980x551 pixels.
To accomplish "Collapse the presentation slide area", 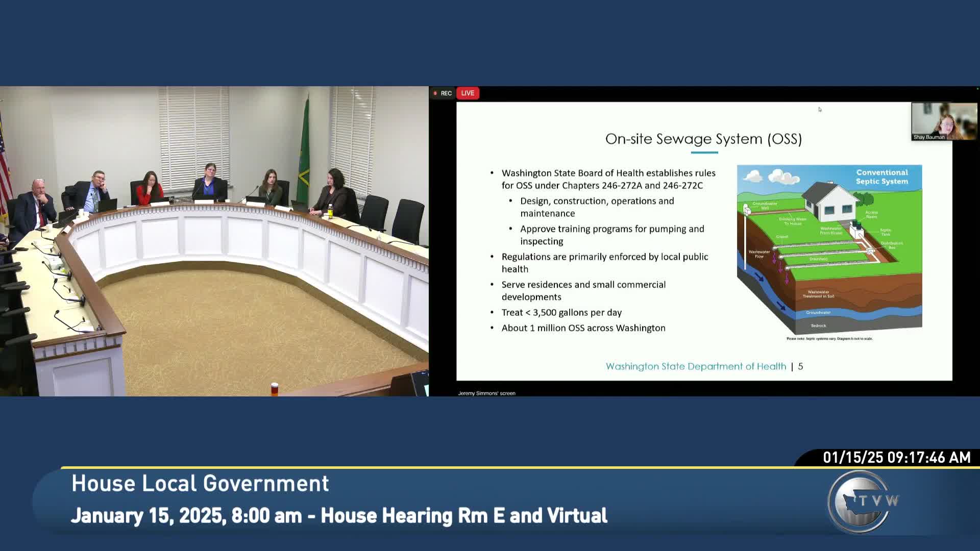I will coord(704,240).
